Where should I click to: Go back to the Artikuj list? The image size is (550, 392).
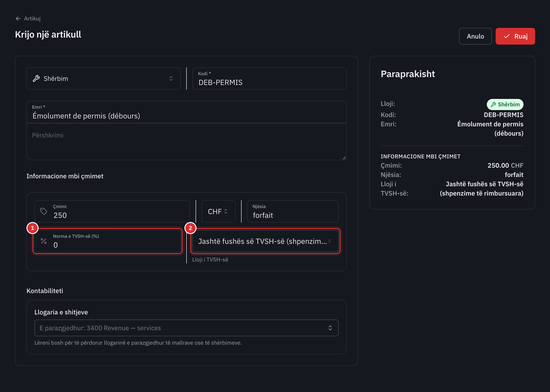click(x=28, y=19)
